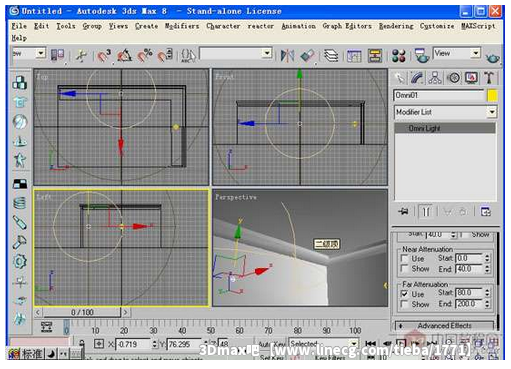Enable Near Attenuation Use checkbox
This screenshot has width=511, height=369.
405,259
